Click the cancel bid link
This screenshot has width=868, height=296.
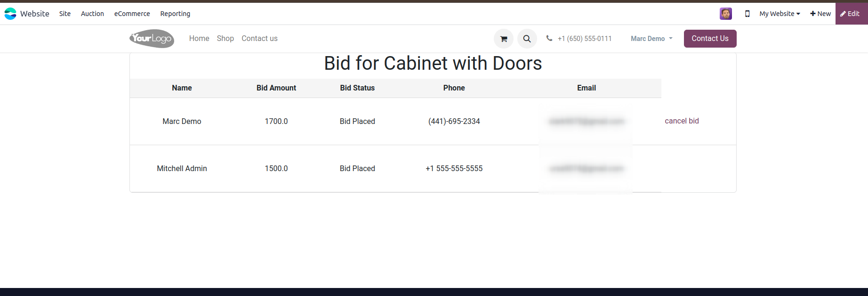pyautogui.click(x=682, y=121)
